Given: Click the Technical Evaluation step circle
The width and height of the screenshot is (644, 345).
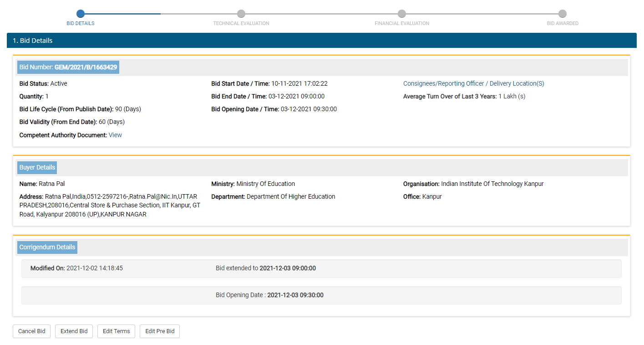Looking at the screenshot, I should click(241, 14).
